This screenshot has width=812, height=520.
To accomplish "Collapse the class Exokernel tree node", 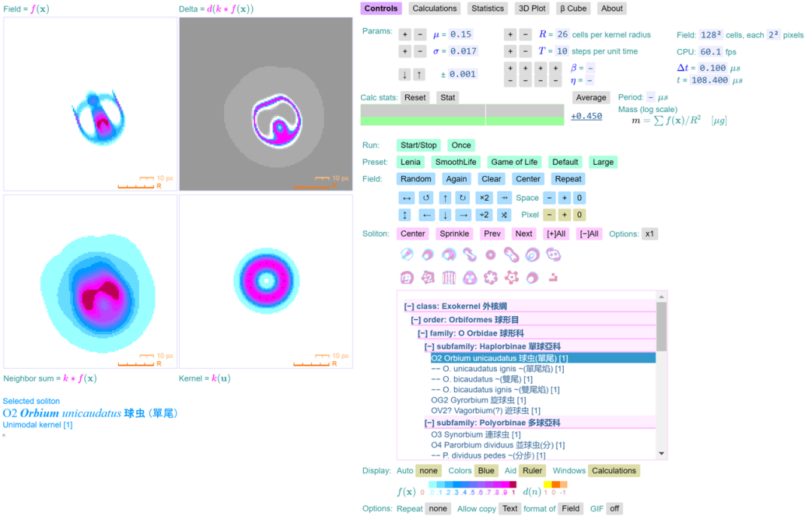I will point(408,306).
